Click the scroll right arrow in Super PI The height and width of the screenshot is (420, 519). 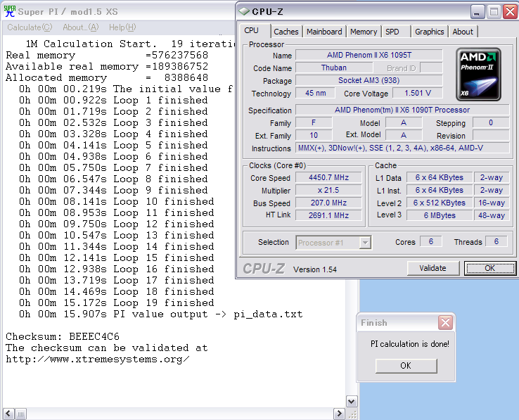tap(339, 414)
